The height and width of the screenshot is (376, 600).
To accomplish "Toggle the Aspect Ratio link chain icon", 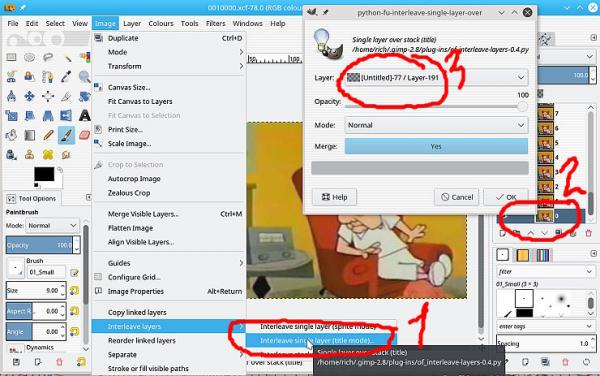I will click(74, 311).
